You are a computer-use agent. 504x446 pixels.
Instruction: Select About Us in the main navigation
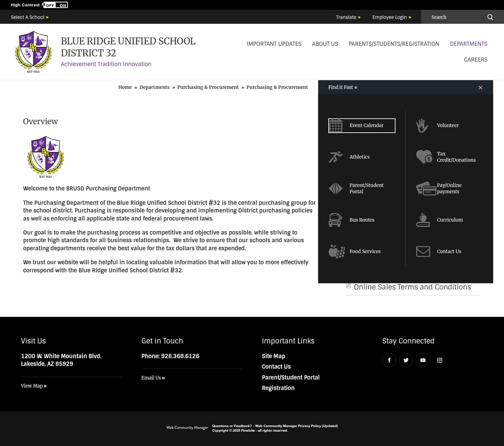pos(325,44)
